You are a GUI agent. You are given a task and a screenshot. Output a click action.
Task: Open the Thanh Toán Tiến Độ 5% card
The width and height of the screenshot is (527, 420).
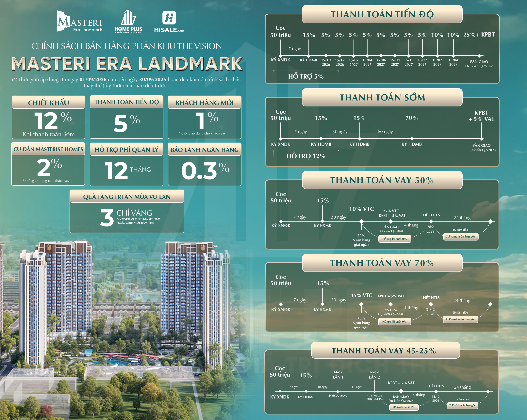click(126, 117)
